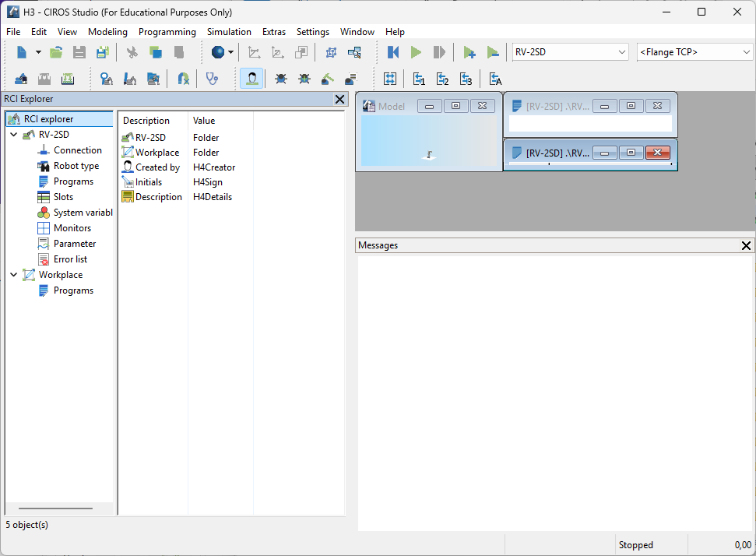756x556 pixels.
Task: Restore the minimized Model window
Action: click(x=455, y=106)
